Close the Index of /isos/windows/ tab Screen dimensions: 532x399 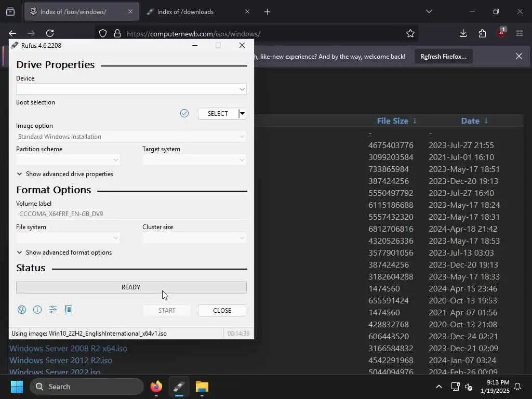(130, 12)
